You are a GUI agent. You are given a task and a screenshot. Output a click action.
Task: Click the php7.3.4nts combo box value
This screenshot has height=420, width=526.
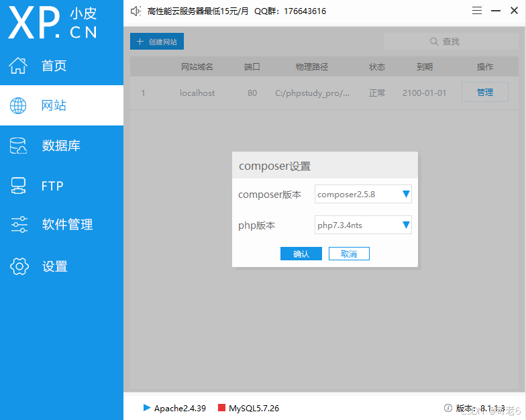point(363,225)
